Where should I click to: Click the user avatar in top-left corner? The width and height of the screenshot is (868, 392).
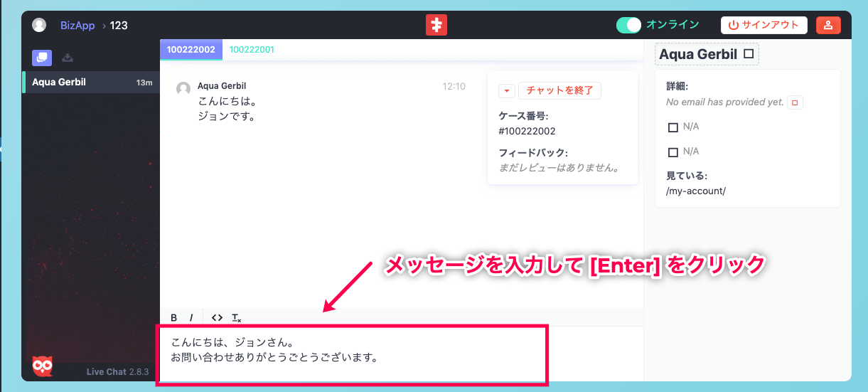(39, 25)
